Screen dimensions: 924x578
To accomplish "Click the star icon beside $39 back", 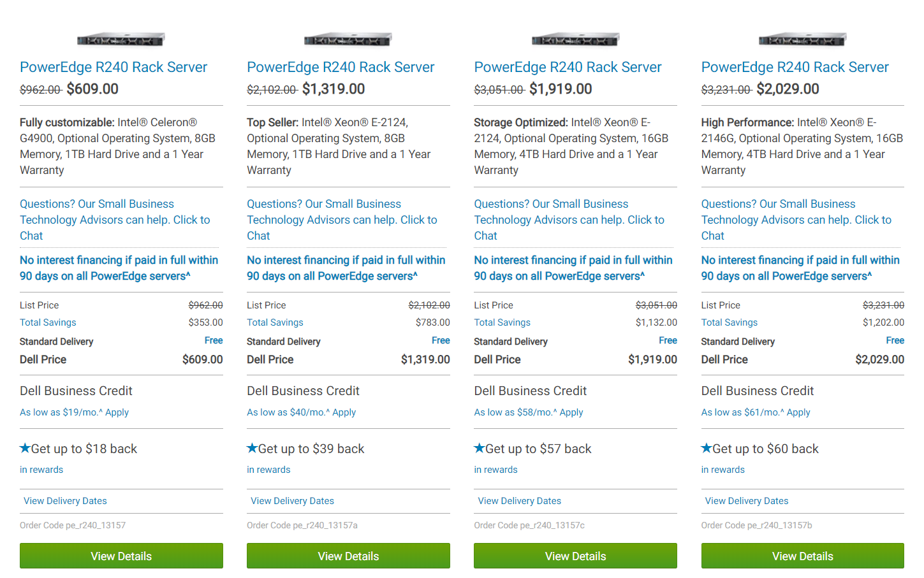I will point(252,448).
